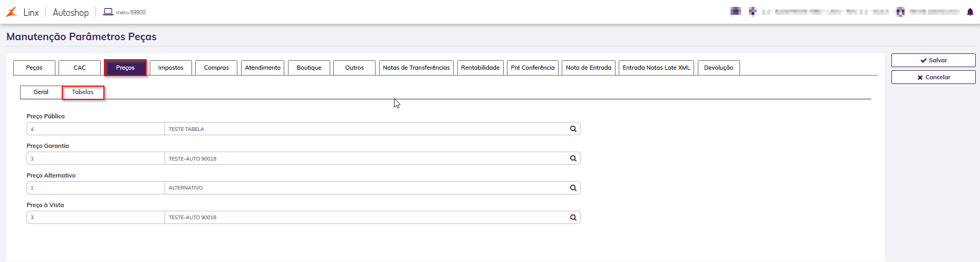Open search lookup for Preço Garantia

pos(573,158)
